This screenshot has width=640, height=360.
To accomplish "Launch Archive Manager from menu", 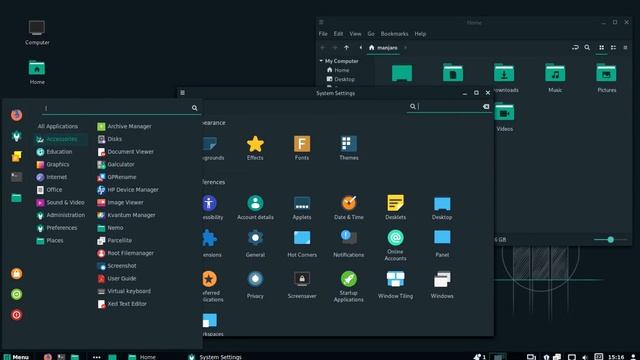I will [x=124, y=126].
